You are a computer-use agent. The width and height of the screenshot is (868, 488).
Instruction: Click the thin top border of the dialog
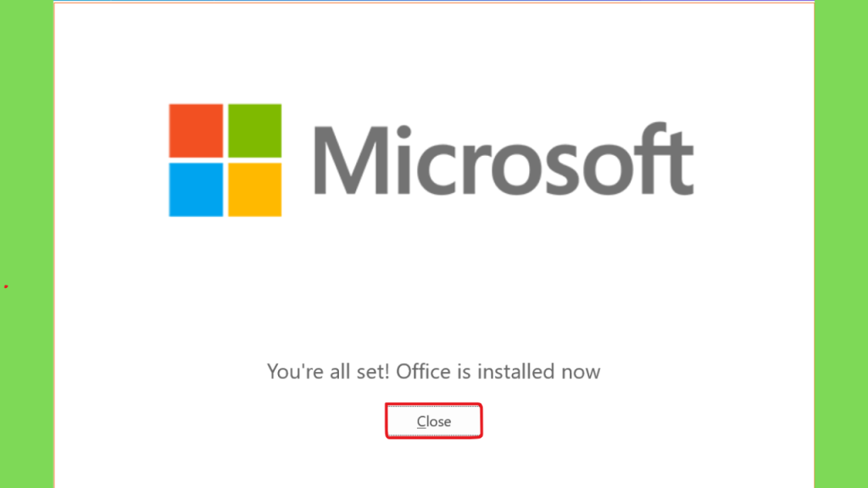point(433,2)
